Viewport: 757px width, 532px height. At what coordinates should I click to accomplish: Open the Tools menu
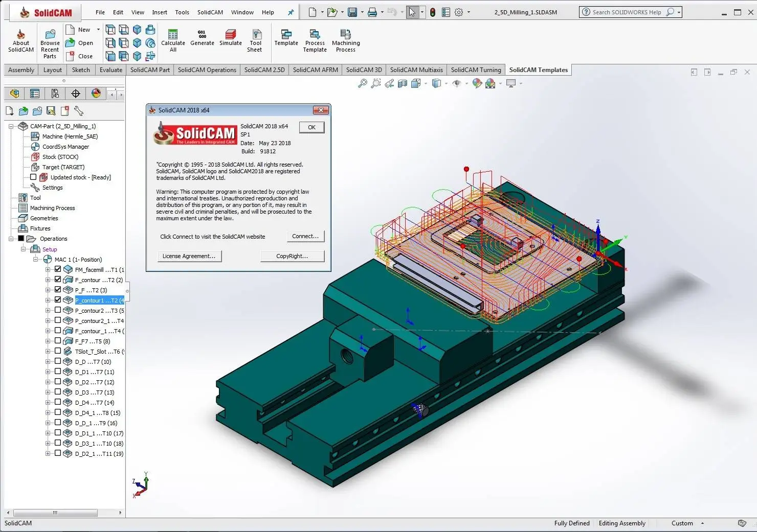pyautogui.click(x=182, y=12)
